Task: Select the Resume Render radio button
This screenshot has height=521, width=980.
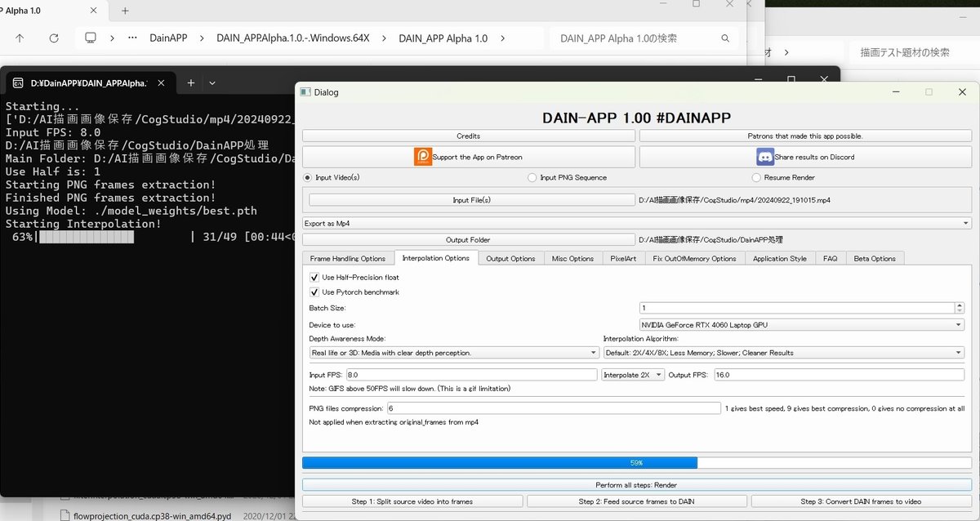Action: pyautogui.click(x=755, y=177)
